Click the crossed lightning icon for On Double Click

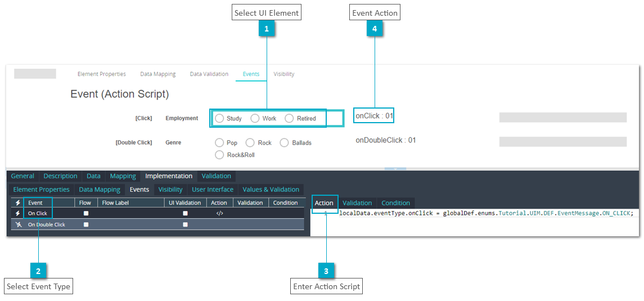click(x=17, y=224)
